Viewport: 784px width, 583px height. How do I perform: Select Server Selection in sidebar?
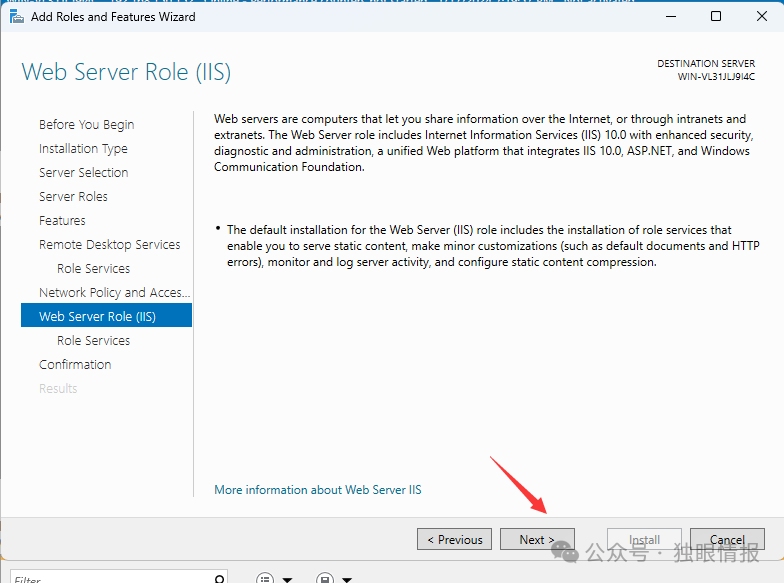(x=84, y=172)
